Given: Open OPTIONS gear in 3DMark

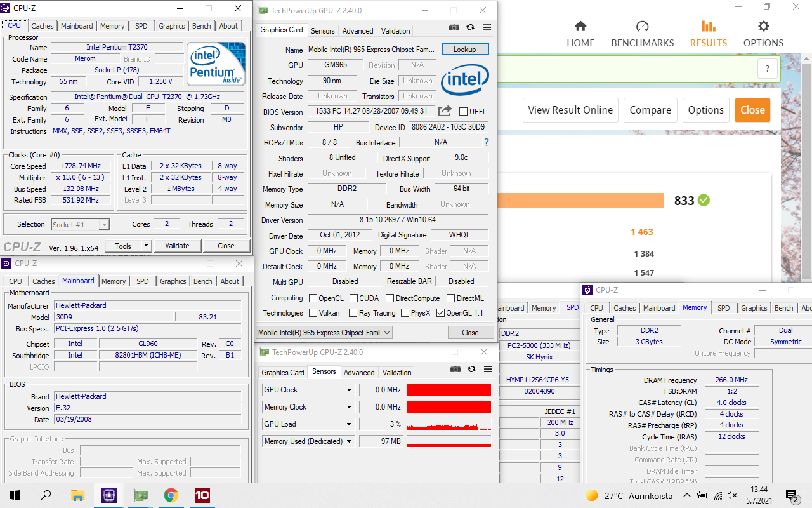Looking at the screenshot, I should [764, 34].
